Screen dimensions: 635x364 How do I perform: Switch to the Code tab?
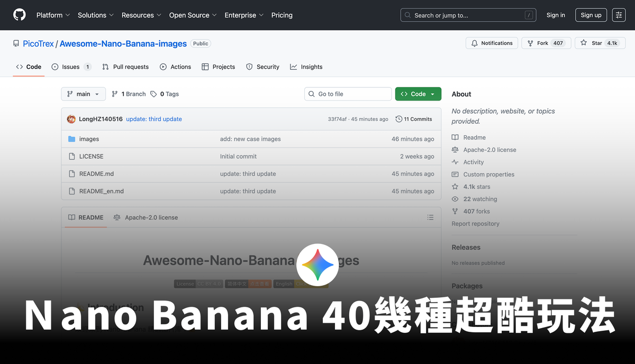(29, 67)
